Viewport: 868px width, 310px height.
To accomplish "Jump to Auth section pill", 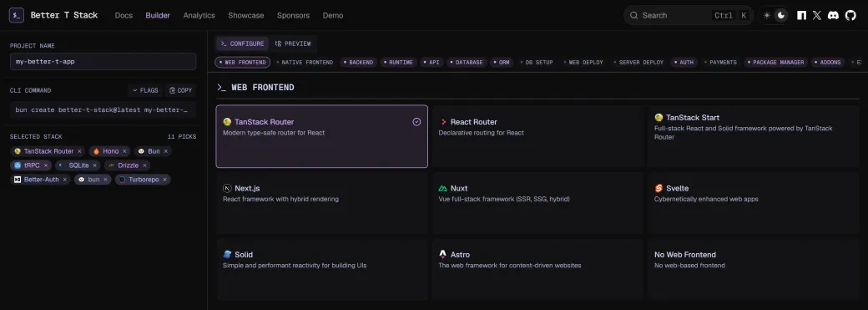I will click(684, 63).
